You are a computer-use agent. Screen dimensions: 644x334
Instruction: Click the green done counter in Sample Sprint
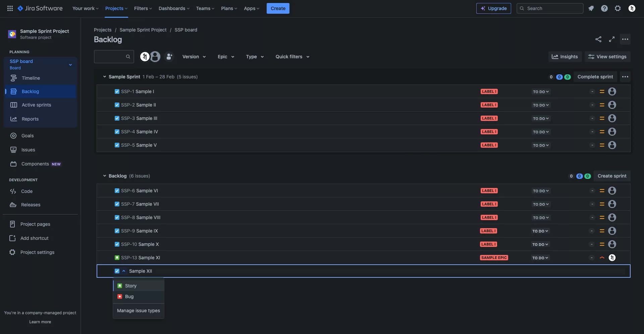tap(568, 77)
